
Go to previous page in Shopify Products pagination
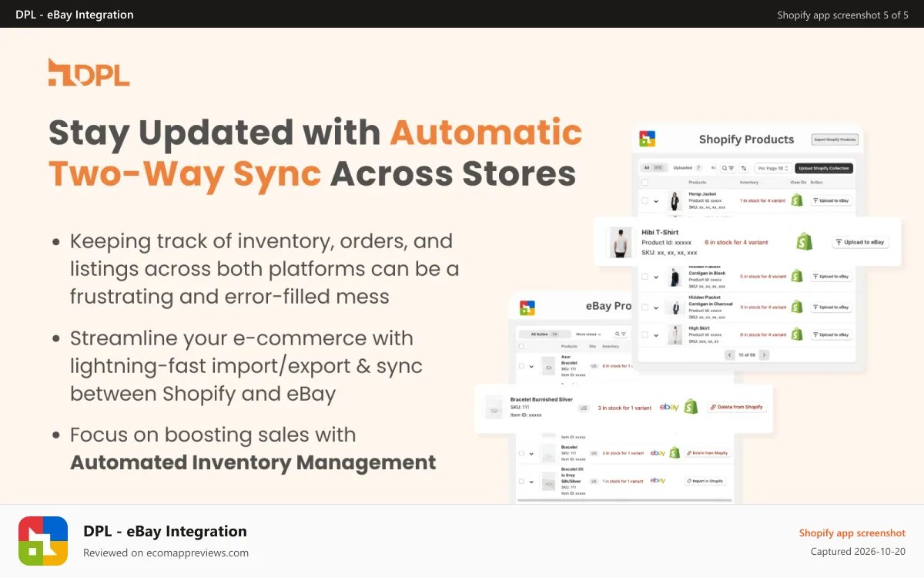tap(730, 355)
